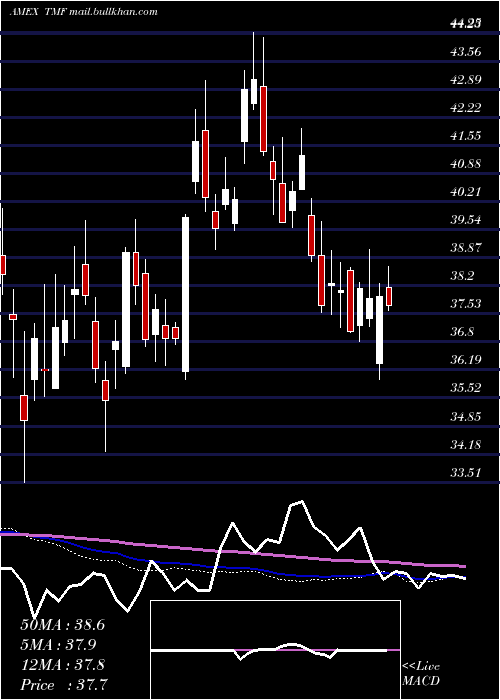Viewport: 500px width, 700px height.
Task: Select the 44.23 price axis label
Action: click(x=466, y=25)
